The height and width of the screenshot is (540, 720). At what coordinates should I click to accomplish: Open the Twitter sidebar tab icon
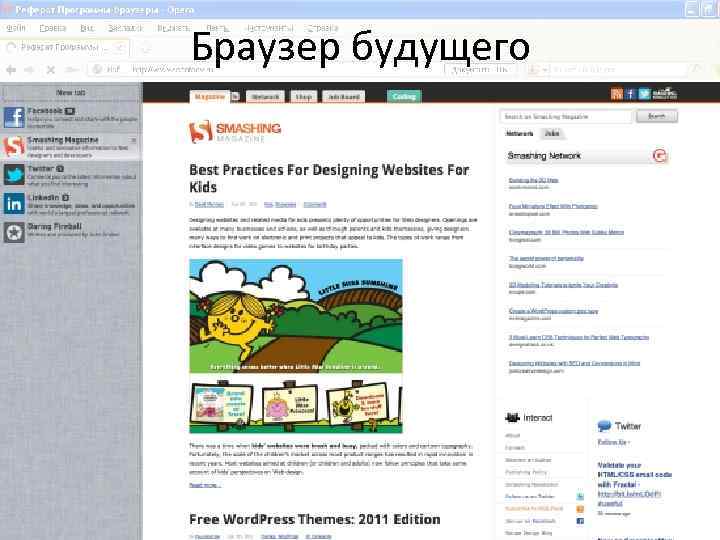(14, 175)
